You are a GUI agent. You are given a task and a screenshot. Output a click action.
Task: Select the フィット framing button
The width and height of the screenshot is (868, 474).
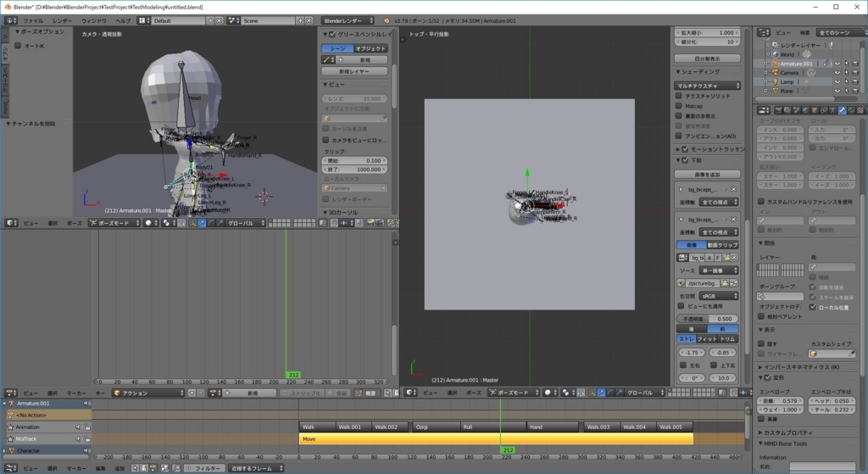pos(707,339)
